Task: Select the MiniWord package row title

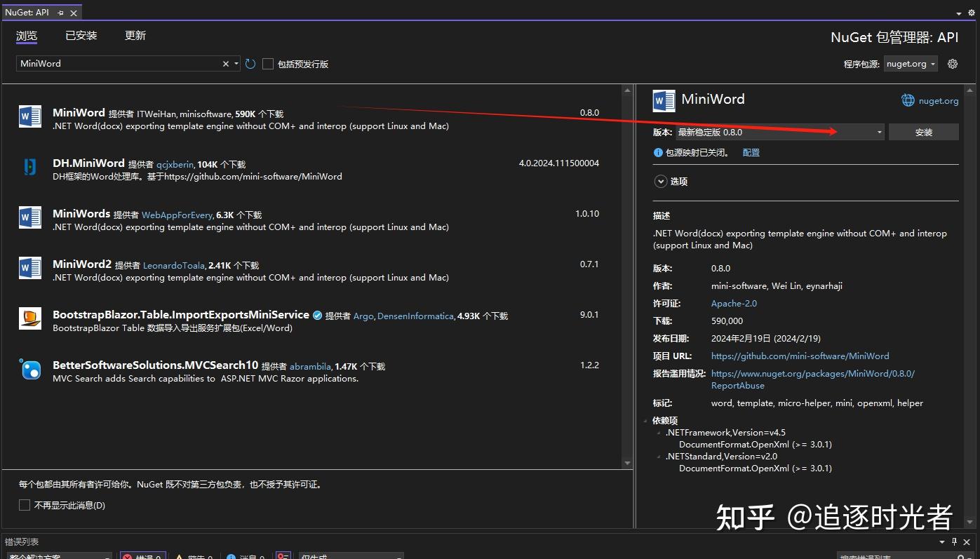Action: (x=79, y=113)
